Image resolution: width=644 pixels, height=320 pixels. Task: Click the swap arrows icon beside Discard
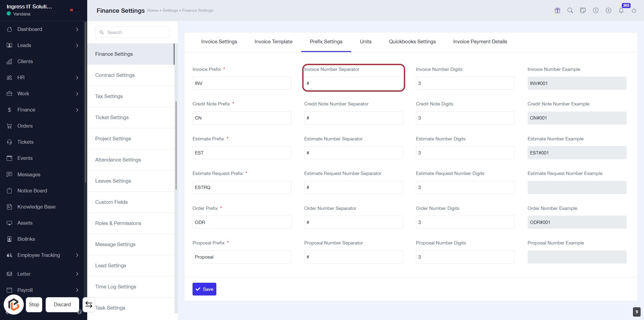89,305
